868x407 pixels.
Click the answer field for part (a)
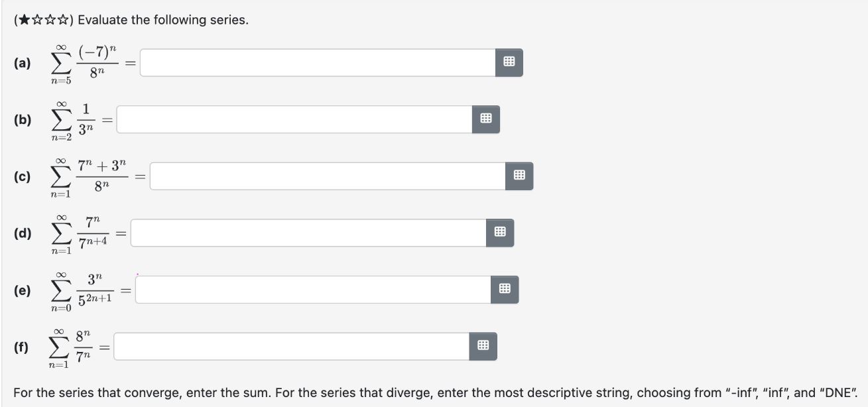[x=312, y=63]
